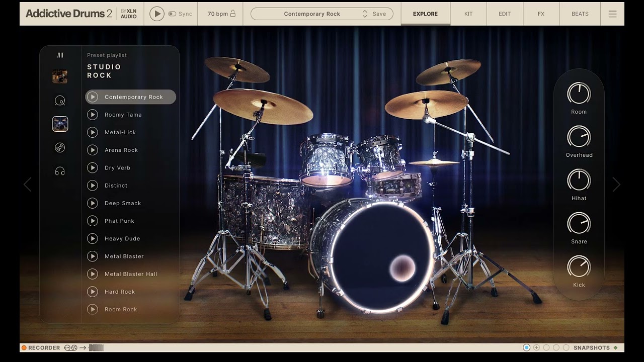Viewport: 644px width, 362px height.
Task: Click the 70 bpm tempo value
Action: pos(217,14)
